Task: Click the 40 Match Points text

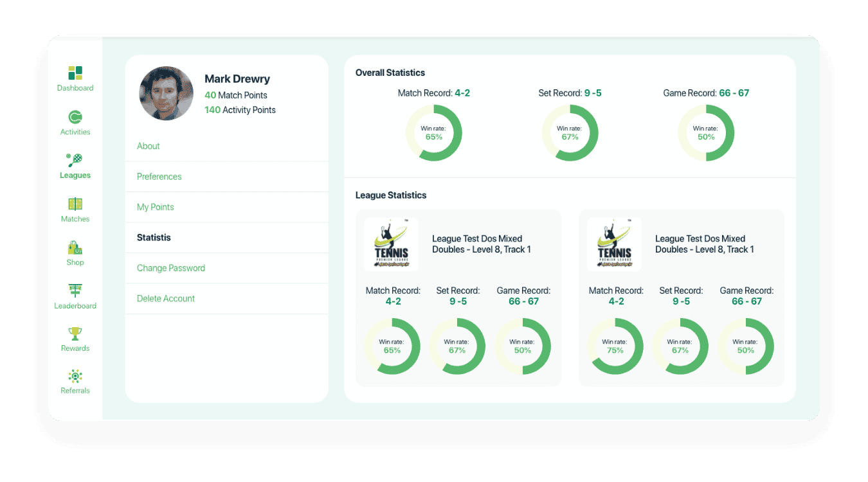Action: coord(236,95)
